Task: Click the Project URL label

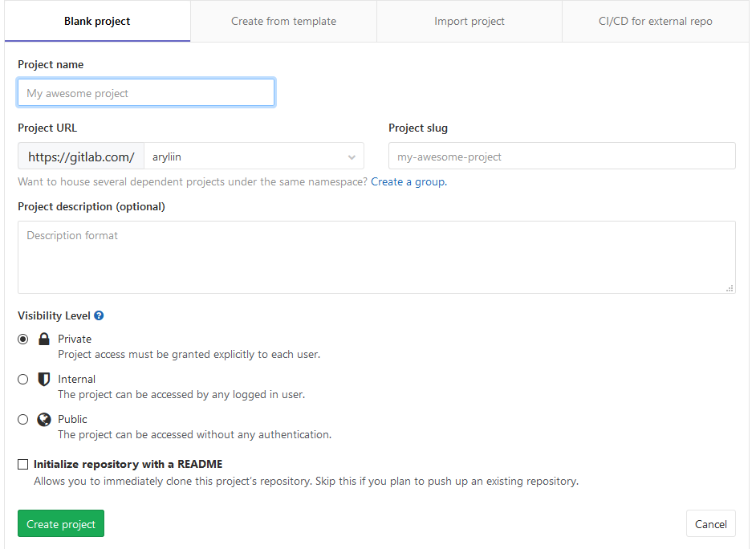Action: [47, 128]
